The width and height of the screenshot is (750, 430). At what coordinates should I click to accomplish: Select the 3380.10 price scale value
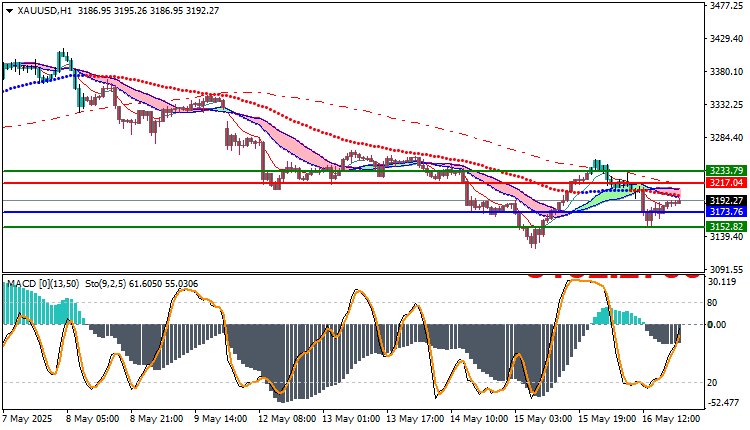point(727,72)
